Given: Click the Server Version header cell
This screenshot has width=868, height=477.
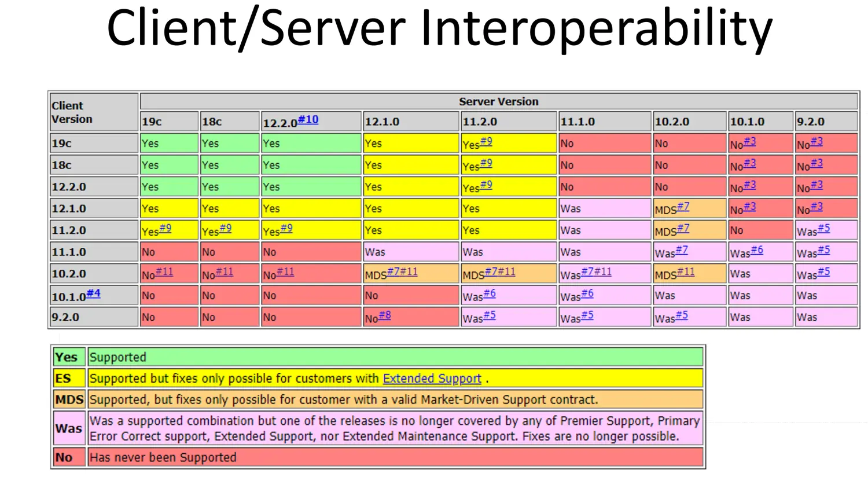Looking at the screenshot, I should [x=498, y=101].
